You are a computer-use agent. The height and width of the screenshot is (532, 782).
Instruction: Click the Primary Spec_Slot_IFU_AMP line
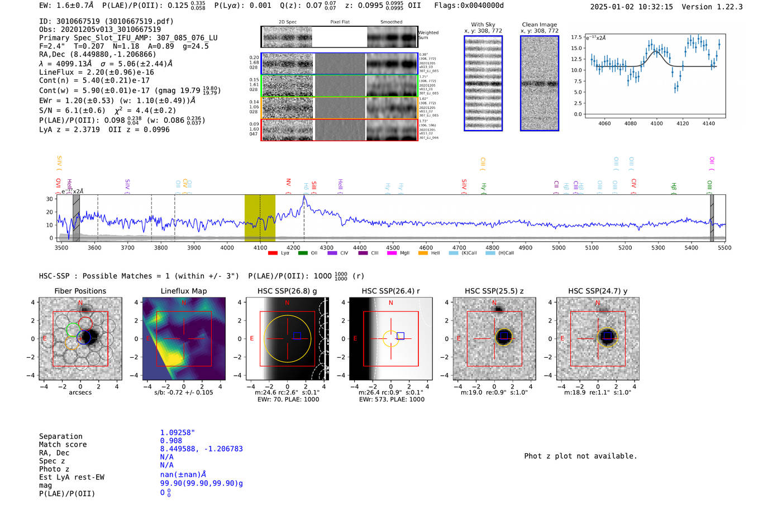[128, 38]
